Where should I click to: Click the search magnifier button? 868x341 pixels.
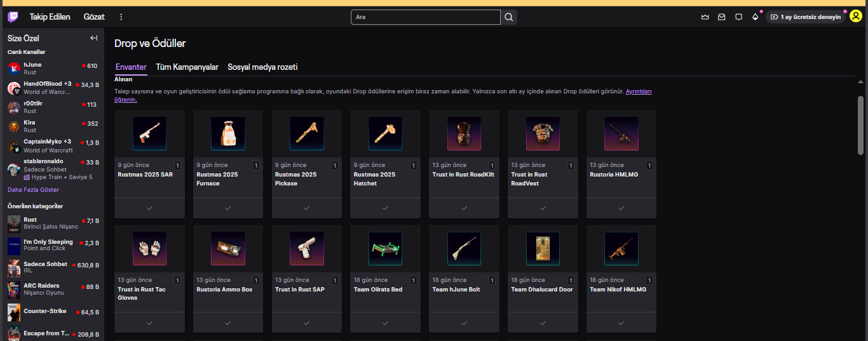(509, 17)
